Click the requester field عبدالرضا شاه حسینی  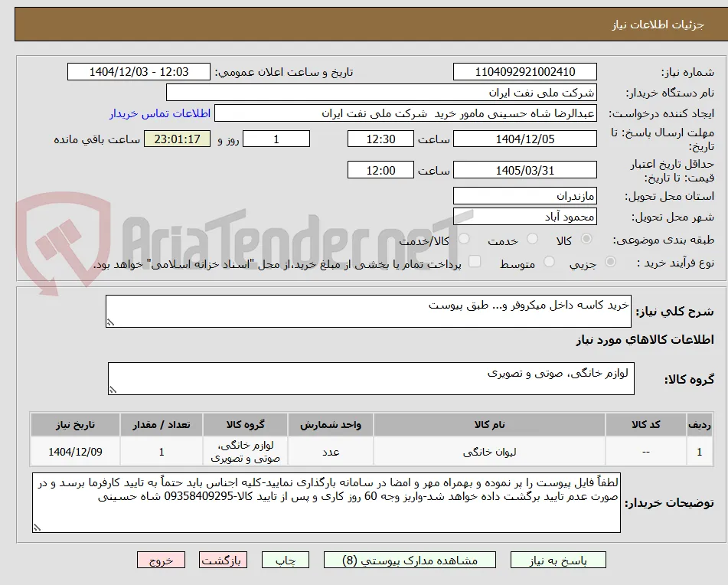tap(405, 113)
